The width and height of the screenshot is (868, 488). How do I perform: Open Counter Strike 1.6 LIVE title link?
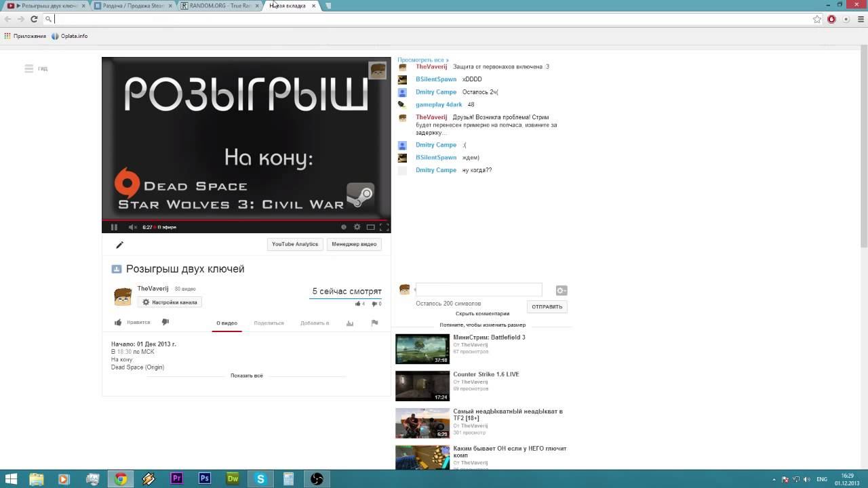pos(486,374)
